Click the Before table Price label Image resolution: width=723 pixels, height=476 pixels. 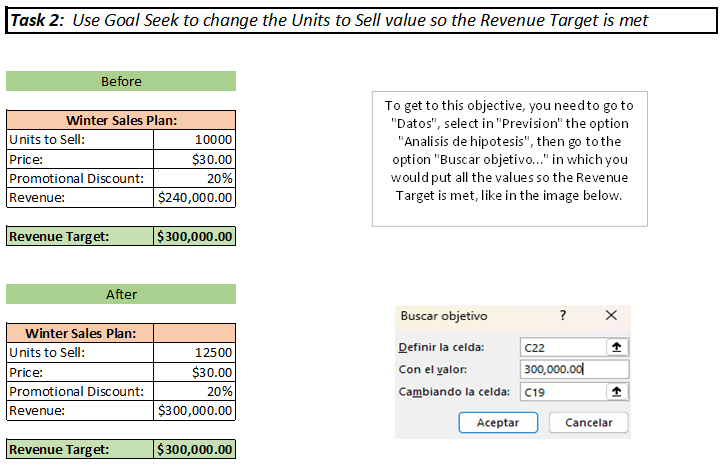tap(80, 159)
